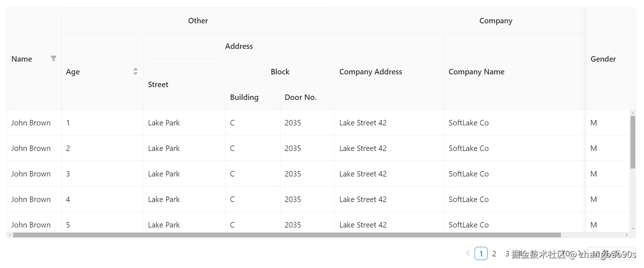Click the vertical scrollbar's up arrow
The width and height of the screenshot is (644, 268).
tap(633, 113)
